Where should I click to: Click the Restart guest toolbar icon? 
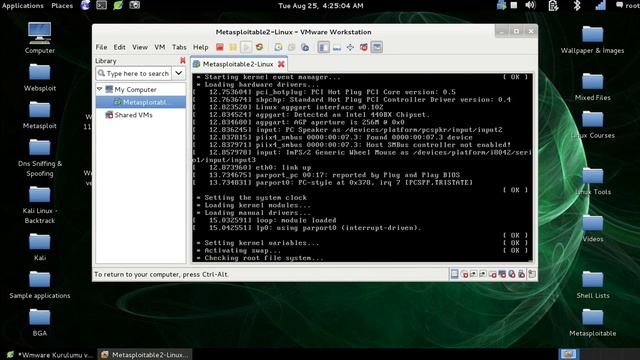259,47
